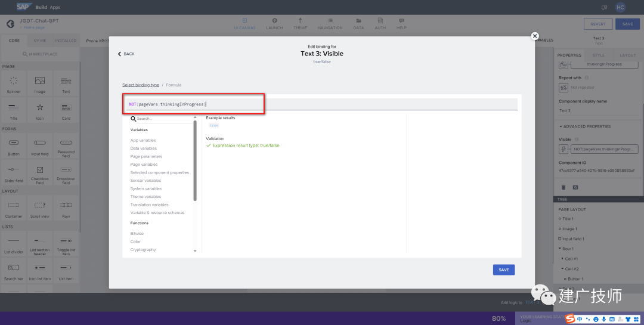Screen dimensions: 644x325
Task: Select the Icon component
Action: [x=40, y=111]
